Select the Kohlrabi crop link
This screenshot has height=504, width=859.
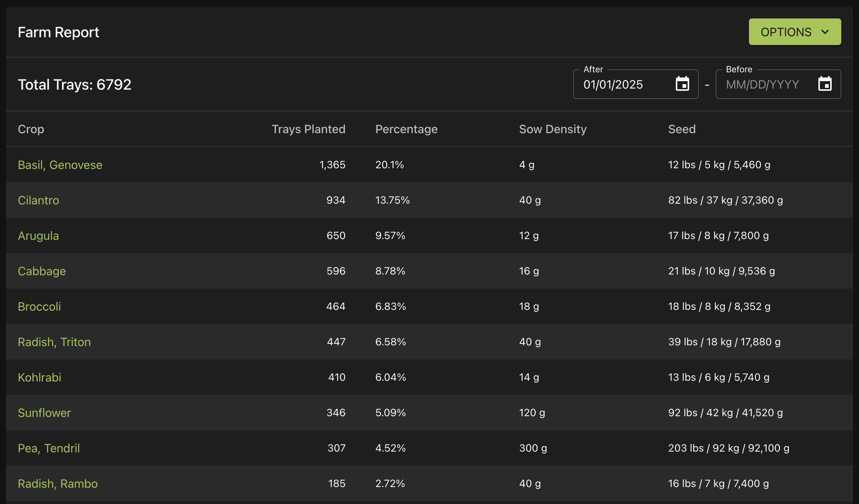40,377
